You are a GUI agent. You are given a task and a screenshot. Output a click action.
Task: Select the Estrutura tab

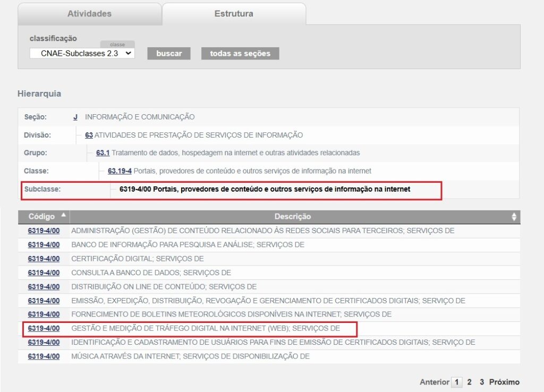234,13
